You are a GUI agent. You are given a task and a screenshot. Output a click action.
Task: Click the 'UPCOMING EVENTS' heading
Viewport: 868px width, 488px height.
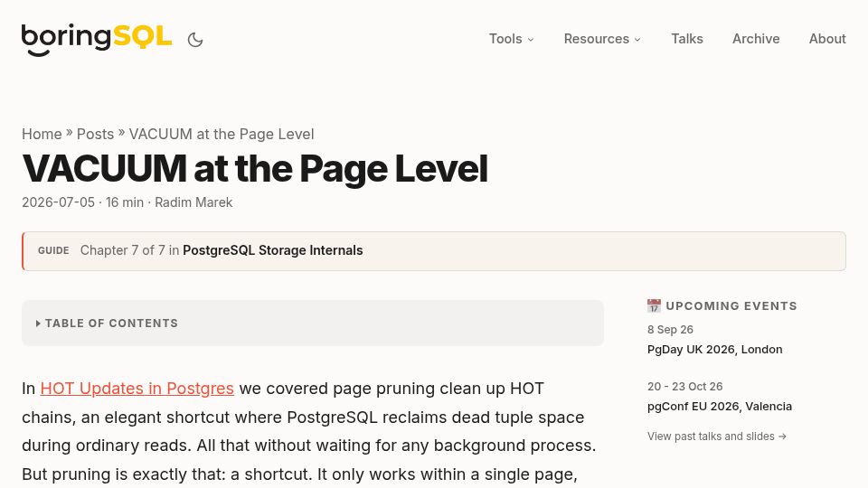point(731,306)
